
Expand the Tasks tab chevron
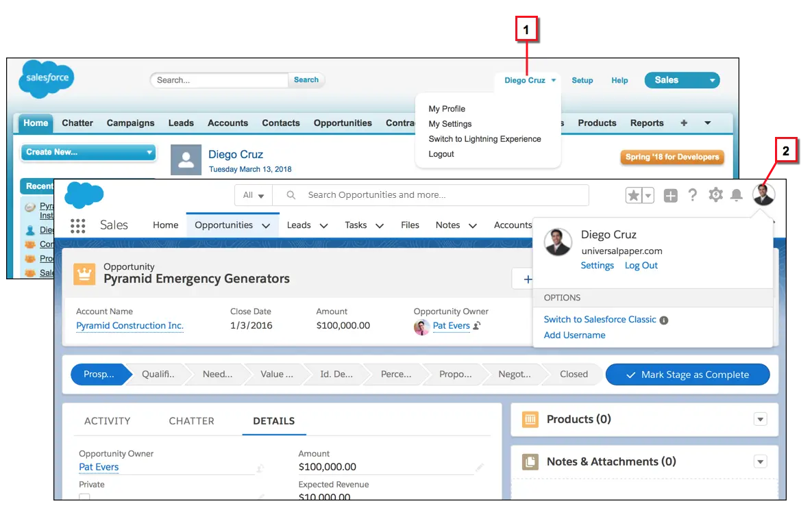pos(380,226)
